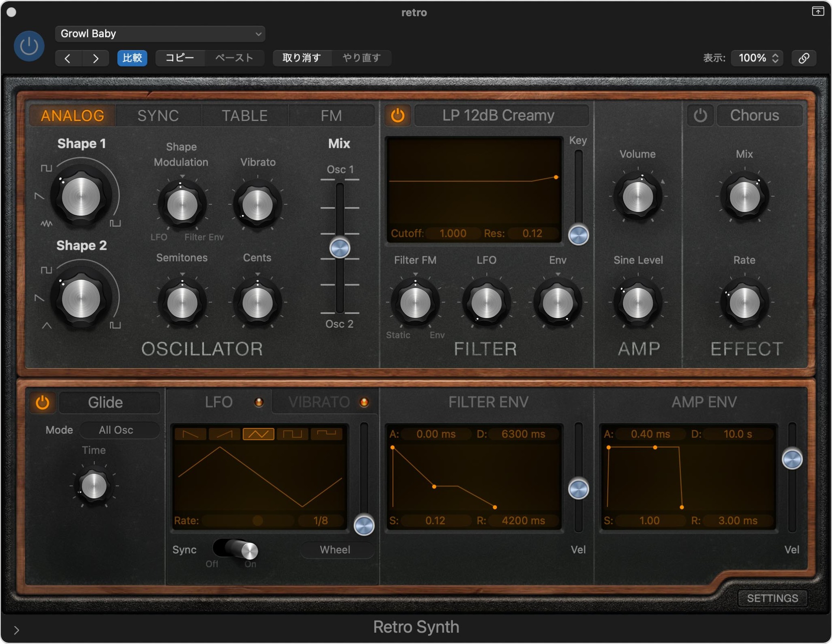Click the next preset arrow

pos(95,58)
